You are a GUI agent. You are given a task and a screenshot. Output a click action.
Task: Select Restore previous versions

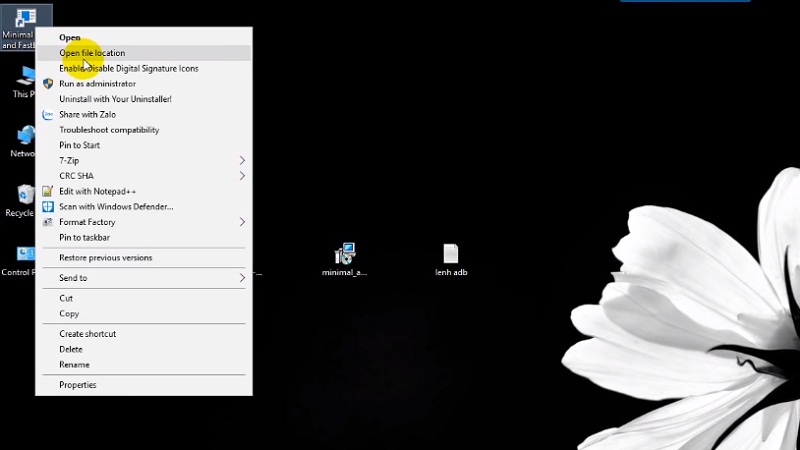tap(144, 258)
